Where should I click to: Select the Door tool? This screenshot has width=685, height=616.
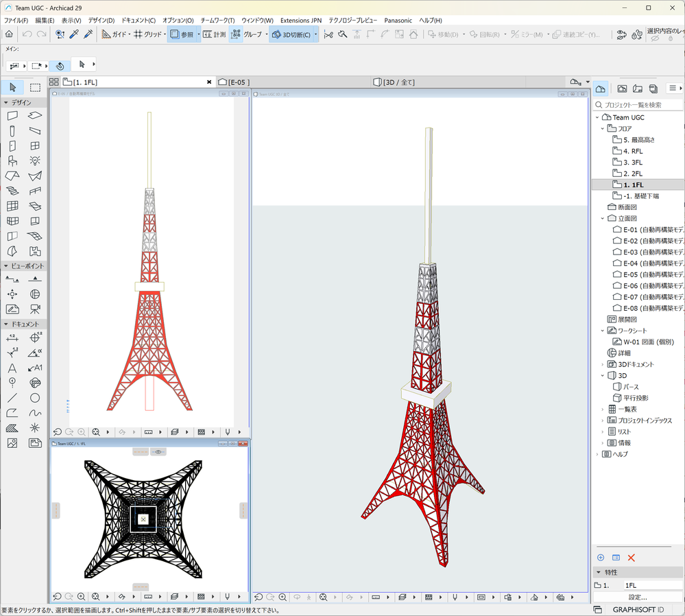(12, 146)
